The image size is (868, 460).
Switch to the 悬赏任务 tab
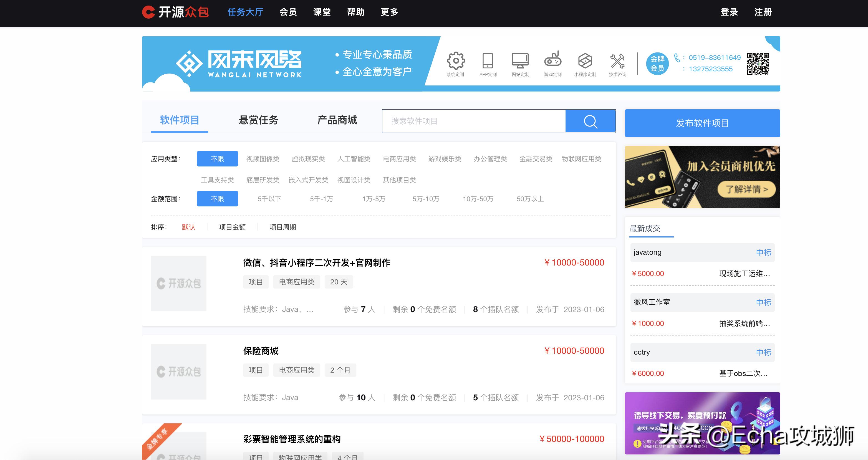[x=258, y=120]
